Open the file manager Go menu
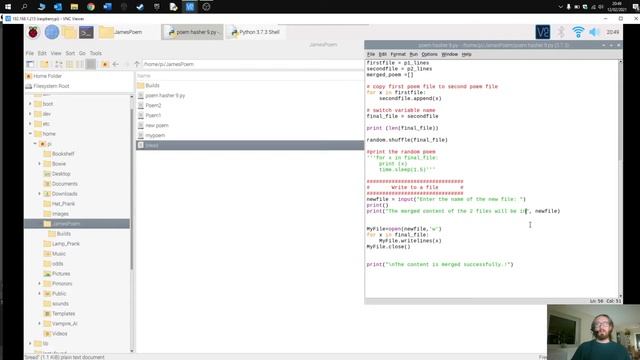 82,53
